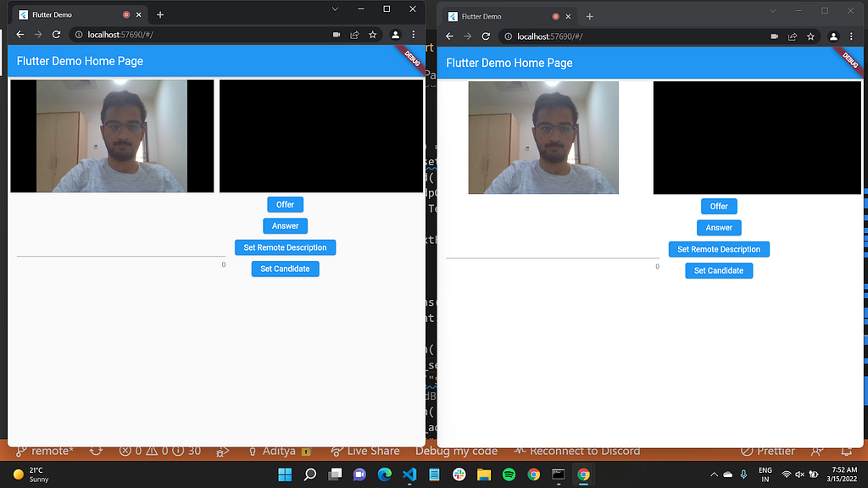
Task: Close Flutter Demo tab in right window
Action: pyautogui.click(x=569, y=17)
